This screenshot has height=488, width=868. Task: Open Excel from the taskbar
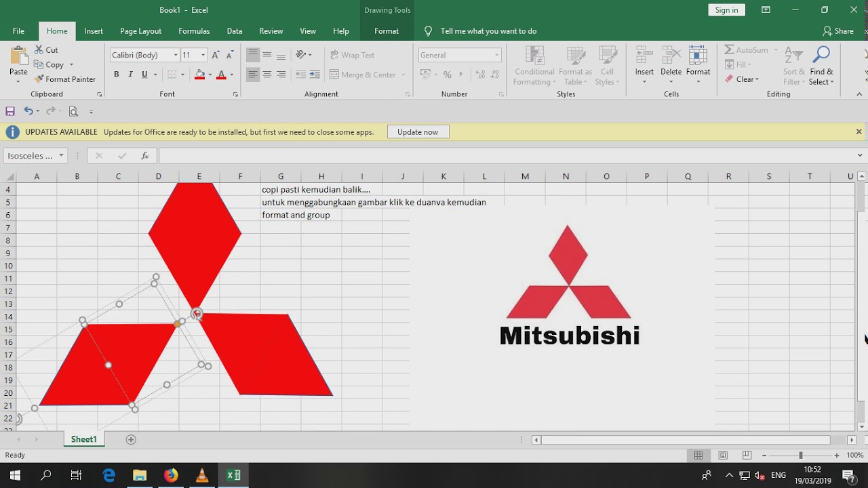233,476
